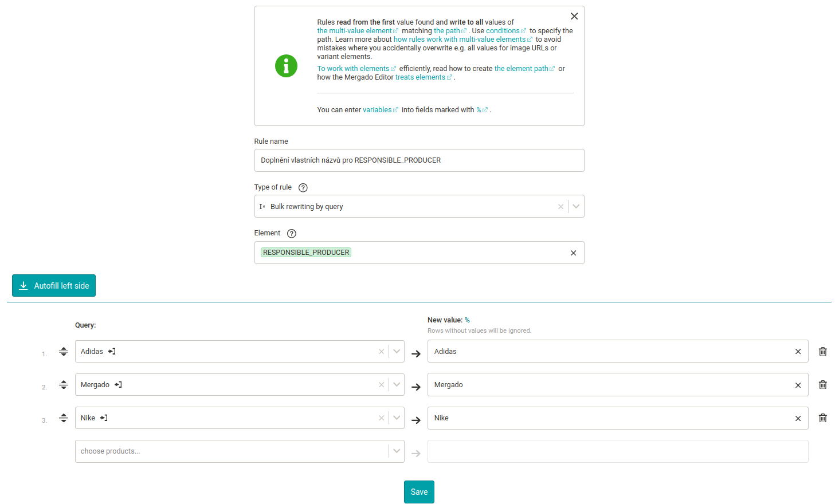Screen dimensions: 839x504
Task: Open the variables link
Action: 377,110
